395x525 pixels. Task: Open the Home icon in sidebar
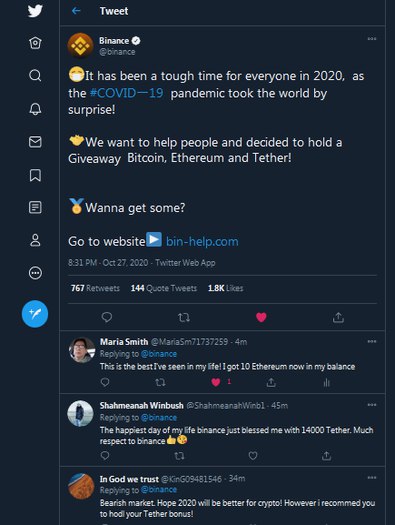tap(35, 43)
